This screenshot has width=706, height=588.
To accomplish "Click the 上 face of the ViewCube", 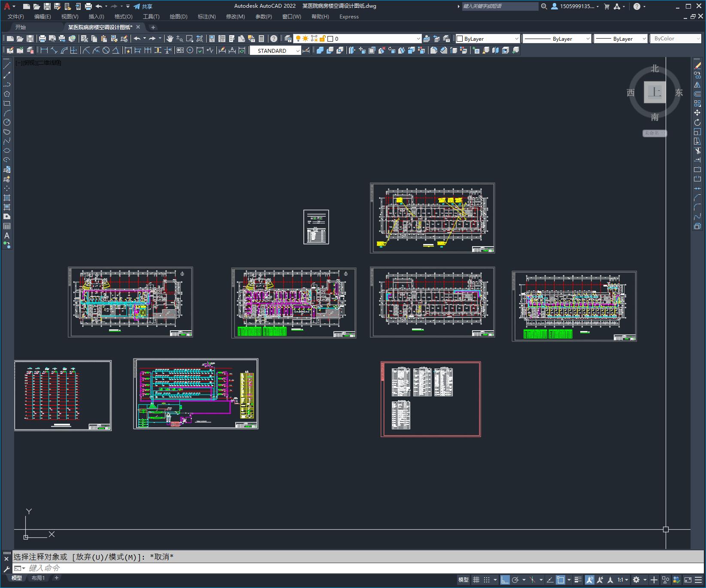I will 655,92.
